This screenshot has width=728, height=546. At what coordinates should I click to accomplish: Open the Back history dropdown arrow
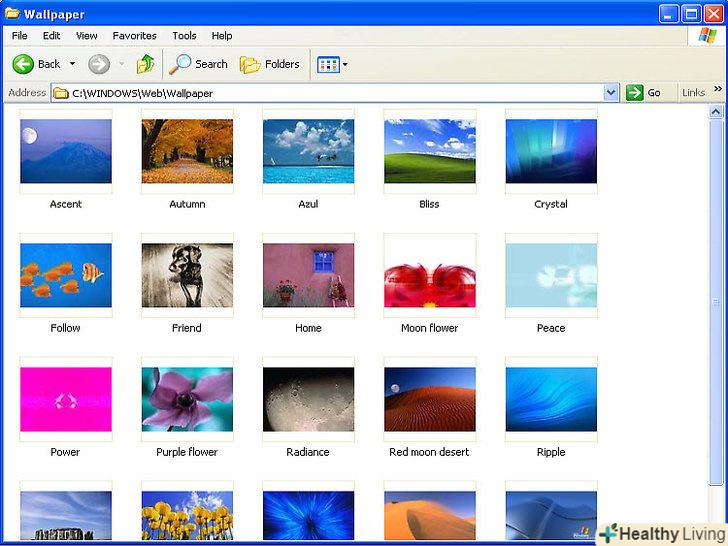72,64
